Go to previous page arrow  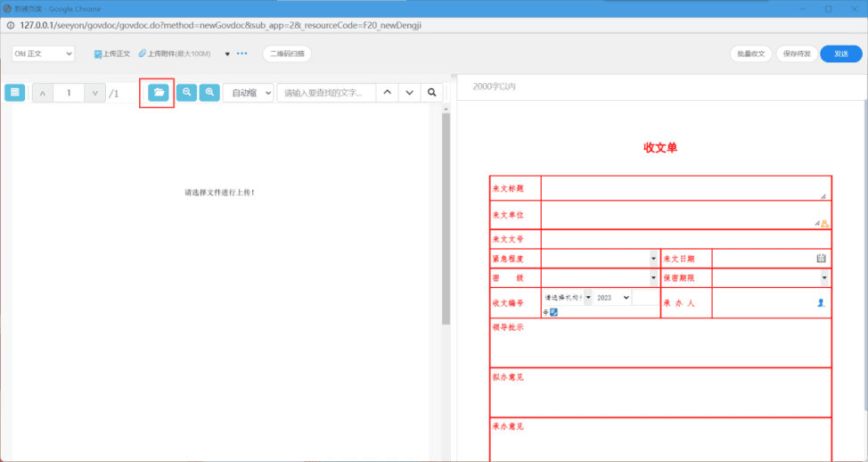(x=43, y=93)
